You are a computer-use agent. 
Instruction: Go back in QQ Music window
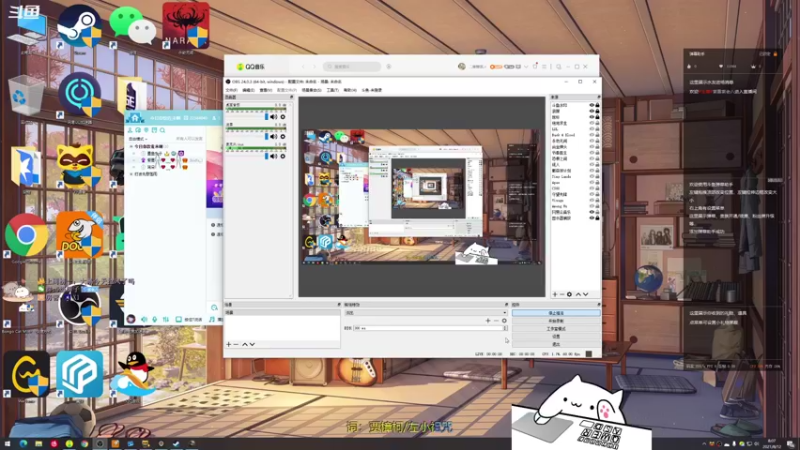[x=303, y=66]
